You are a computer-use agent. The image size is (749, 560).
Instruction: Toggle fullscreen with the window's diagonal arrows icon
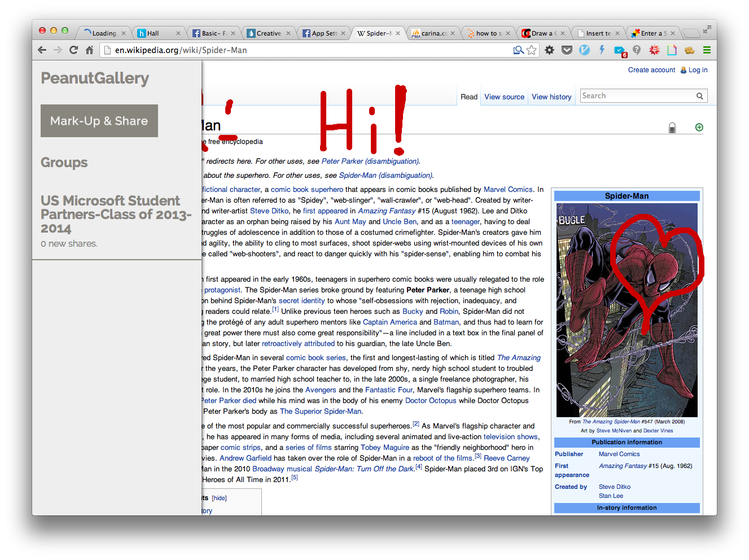click(x=707, y=30)
